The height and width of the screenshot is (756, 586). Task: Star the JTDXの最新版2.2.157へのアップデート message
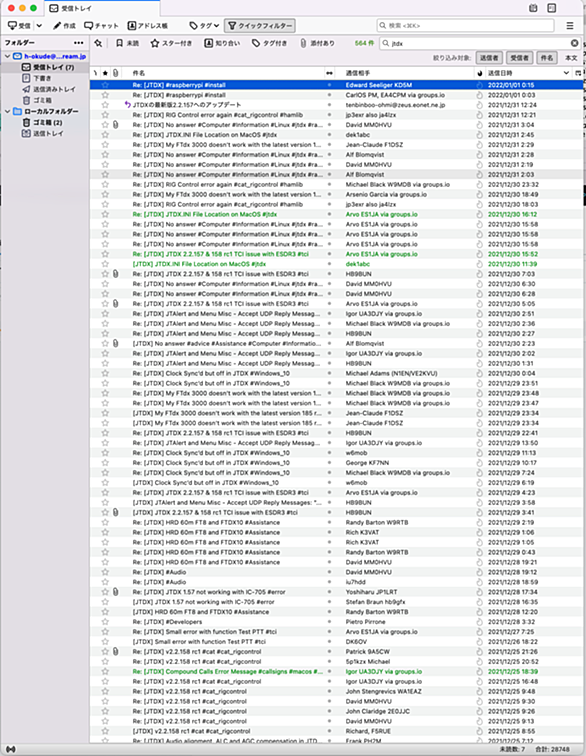pos(105,105)
